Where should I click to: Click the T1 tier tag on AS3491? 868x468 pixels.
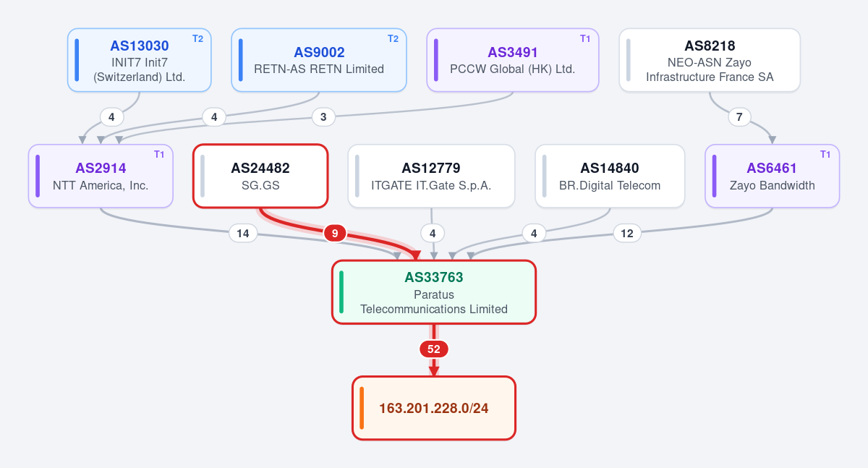585,38
